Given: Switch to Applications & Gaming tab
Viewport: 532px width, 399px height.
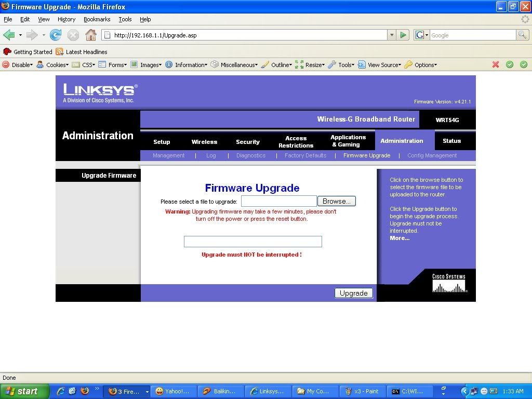Looking at the screenshot, I should [348, 141].
